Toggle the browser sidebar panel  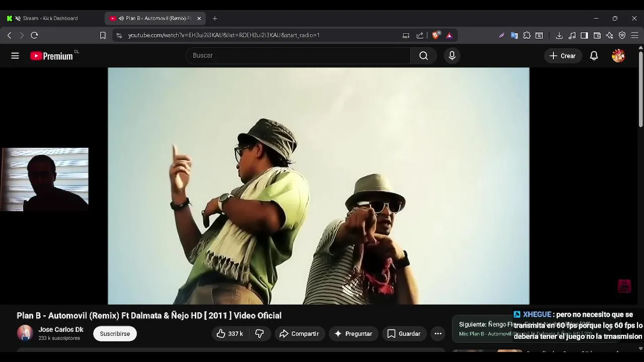(584, 35)
